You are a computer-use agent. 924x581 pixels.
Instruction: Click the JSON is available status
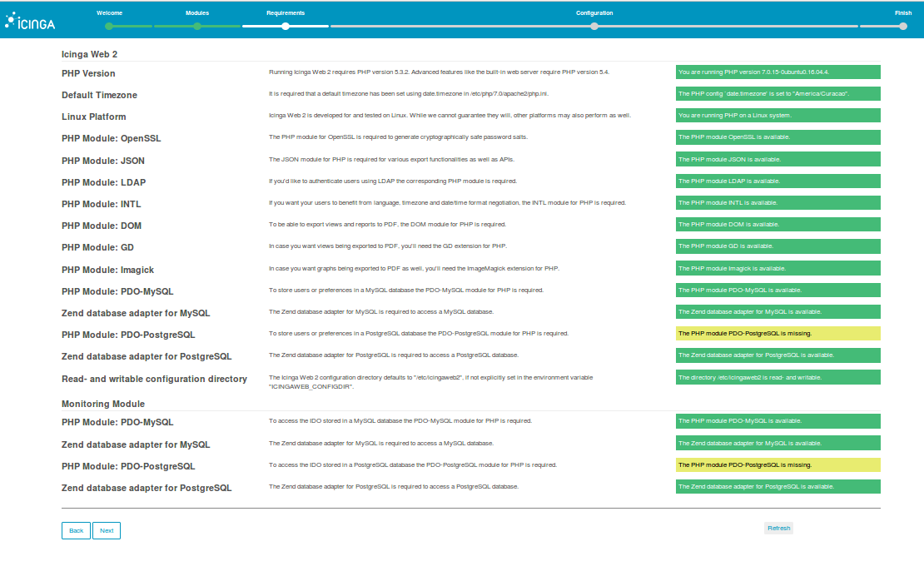[x=777, y=159]
